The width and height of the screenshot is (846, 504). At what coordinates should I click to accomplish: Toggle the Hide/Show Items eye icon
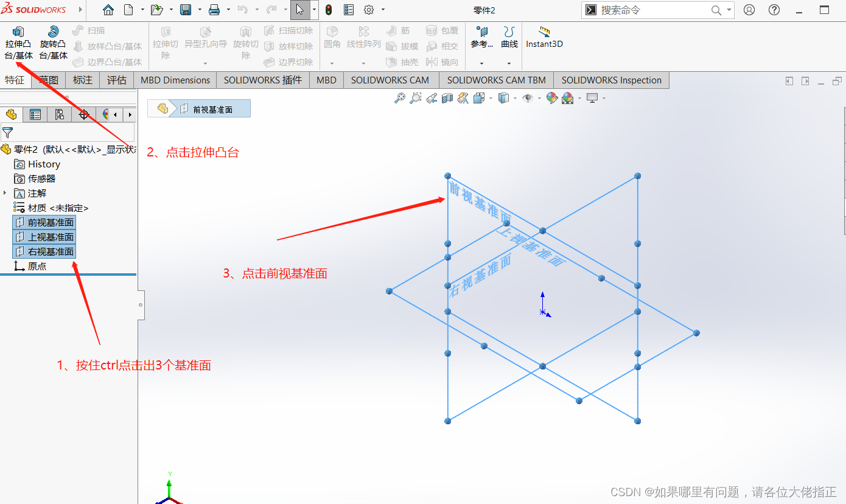coord(528,98)
